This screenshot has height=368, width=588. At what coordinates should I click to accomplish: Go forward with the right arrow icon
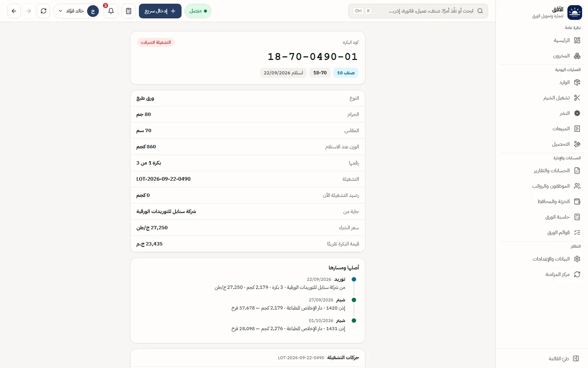click(x=29, y=11)
